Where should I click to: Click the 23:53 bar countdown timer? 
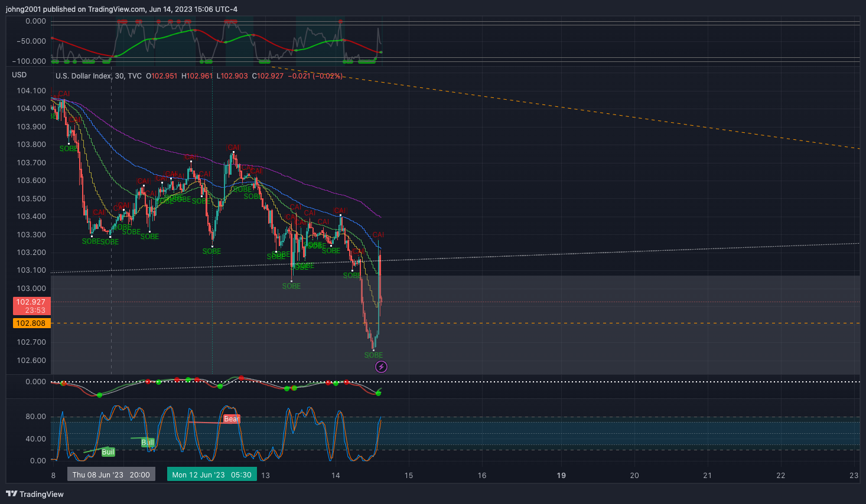[x=35, y=310]
